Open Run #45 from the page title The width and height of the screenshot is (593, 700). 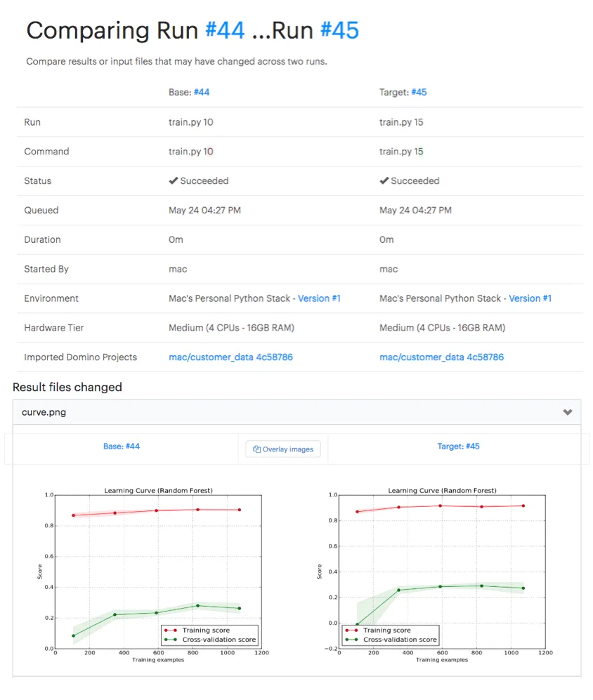[x=339, y=30]
